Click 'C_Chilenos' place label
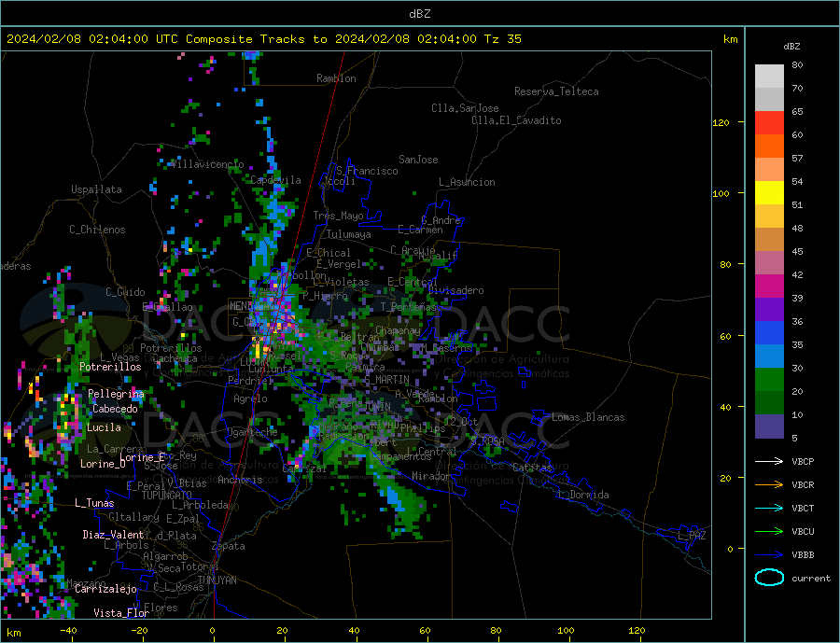The width and height of the screenshot is (840, 643). tap(97, 230)
